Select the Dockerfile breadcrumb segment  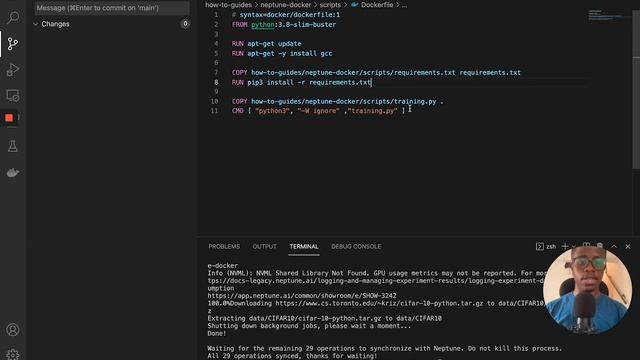(x=377, y=5)
